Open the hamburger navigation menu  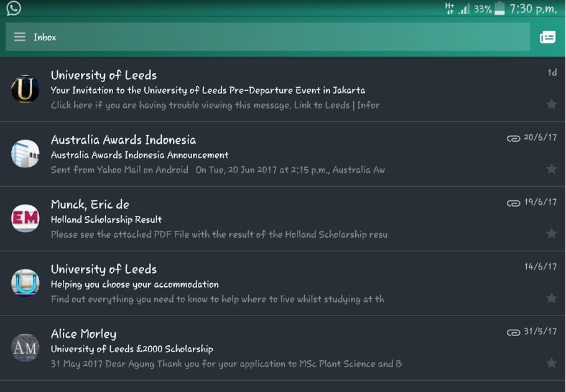(x=20, y=37)
